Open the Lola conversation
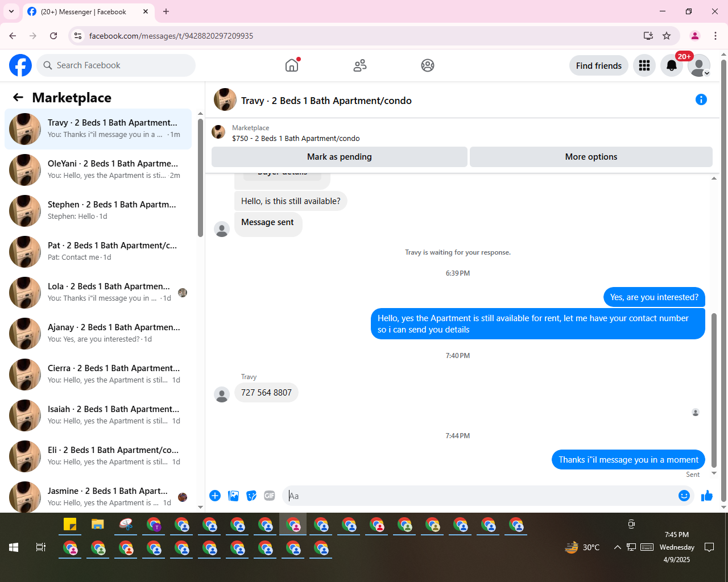 [98, 293]
